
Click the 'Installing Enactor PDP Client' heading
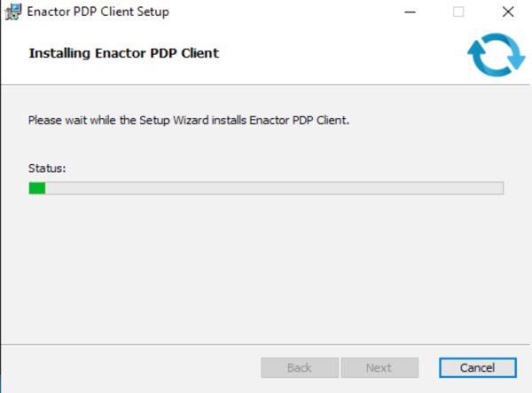coord(123,53)
